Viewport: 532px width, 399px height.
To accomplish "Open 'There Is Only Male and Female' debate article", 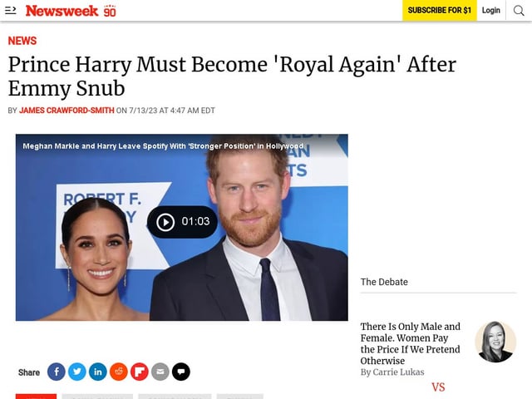I will pos(410,343).
